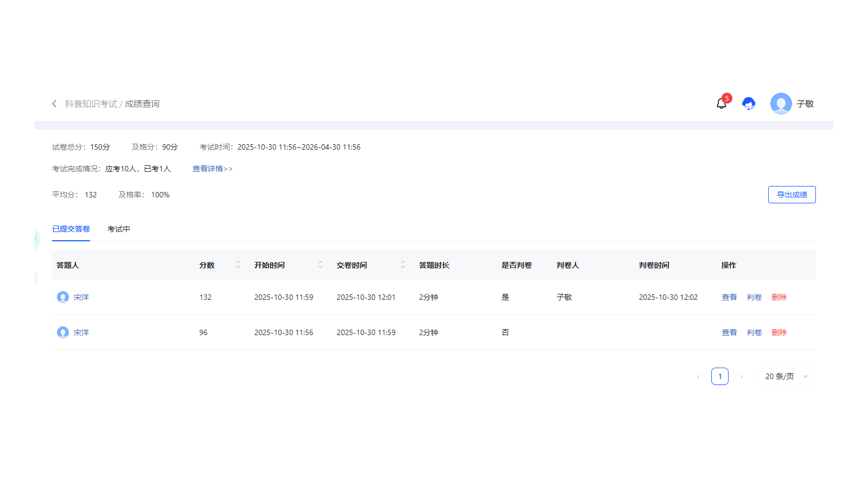The height and width of the screenshot is (488, 868).
Task: Switch to the 考试中 tab
Action: click(119, 229)
